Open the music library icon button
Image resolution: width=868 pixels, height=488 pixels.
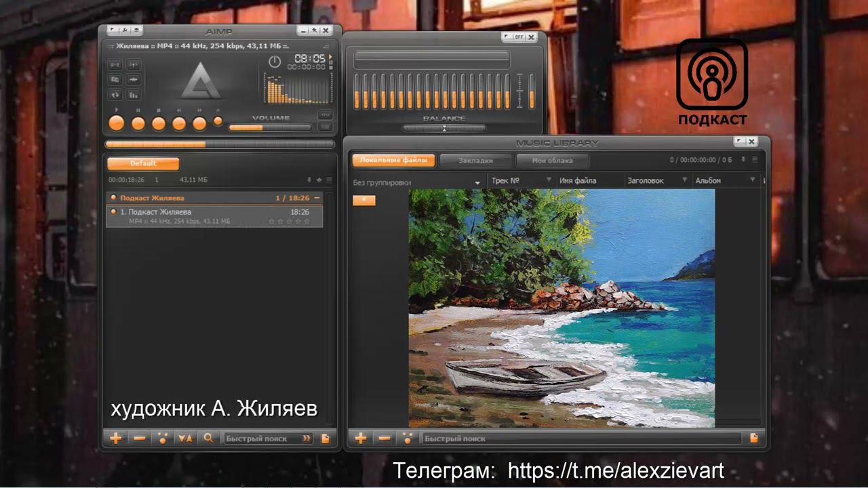pos(115,80)
